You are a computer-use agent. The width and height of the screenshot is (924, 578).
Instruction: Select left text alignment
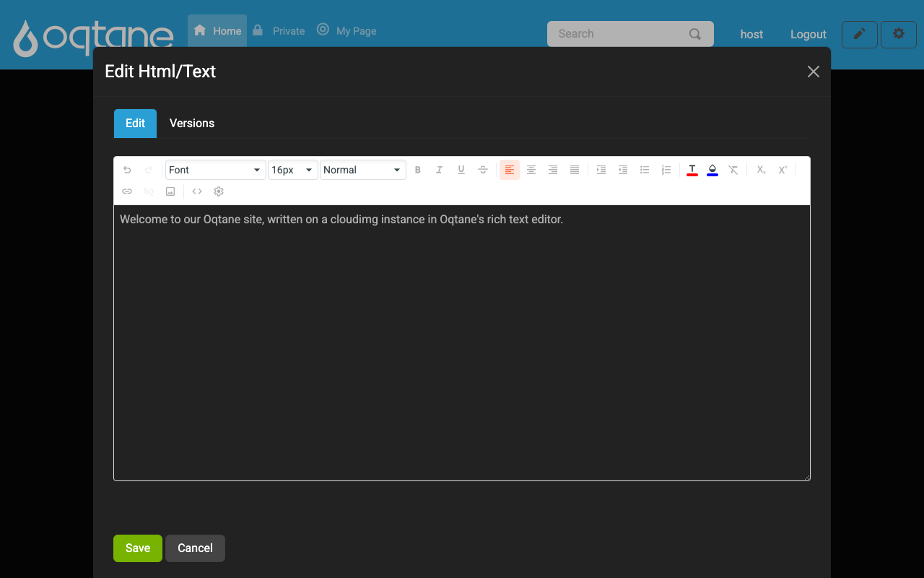coord(510,170)
